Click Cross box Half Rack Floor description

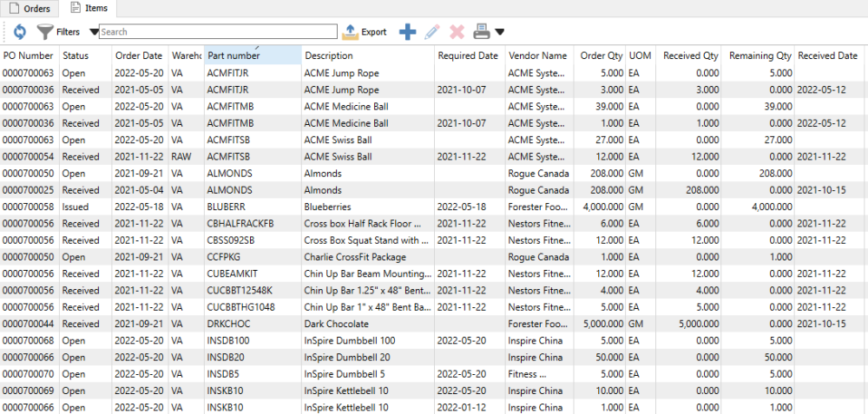[x=367, y=224]
